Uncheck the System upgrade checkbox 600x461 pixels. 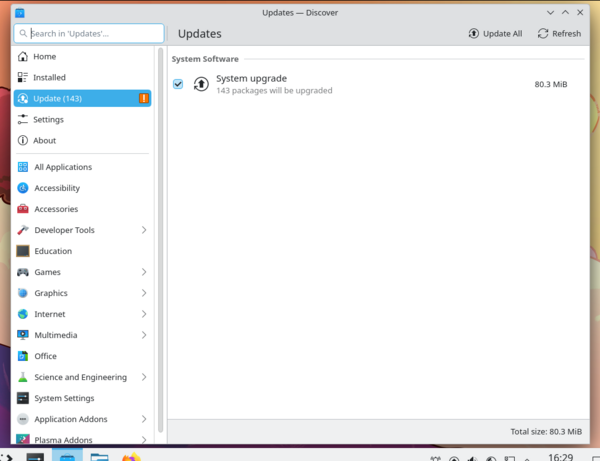178,84
